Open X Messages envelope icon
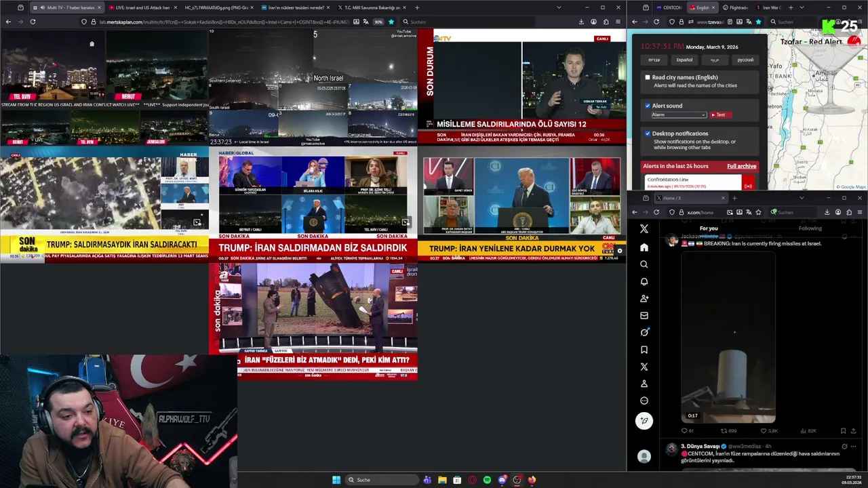868x488 pixels. [x=644, y=315]
